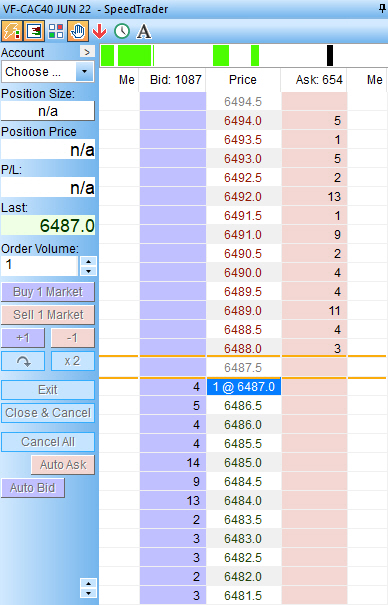The width and height of the screenshot is (388, 605).
Task: Click the Buy 1 Market button
Action: pyautogui.click(x=48, y=292)
